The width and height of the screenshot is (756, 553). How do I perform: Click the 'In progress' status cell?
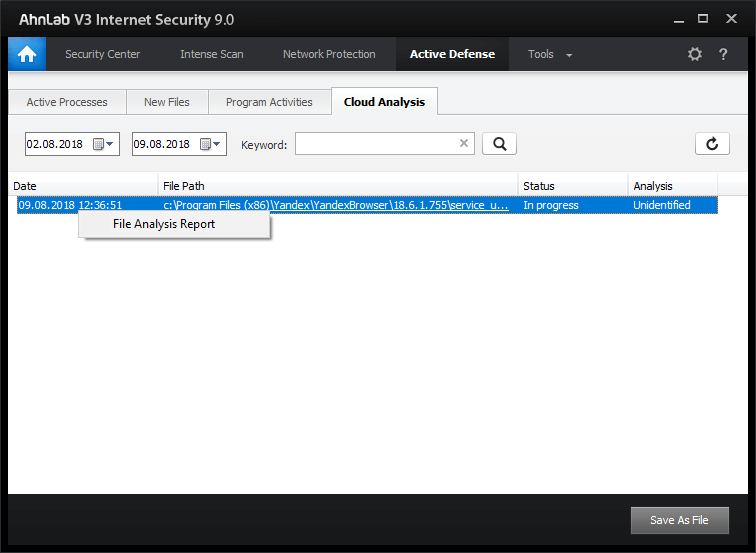pos(551,205)
